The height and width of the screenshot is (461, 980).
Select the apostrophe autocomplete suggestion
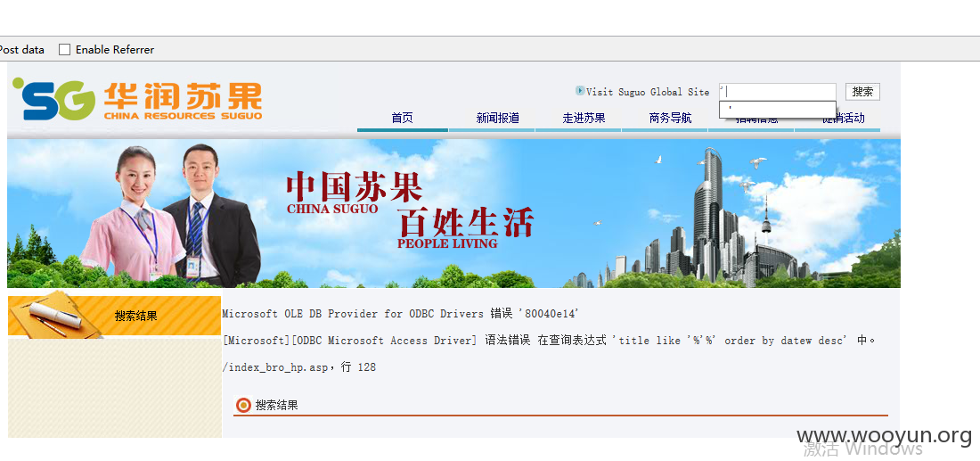coord(777,110)
